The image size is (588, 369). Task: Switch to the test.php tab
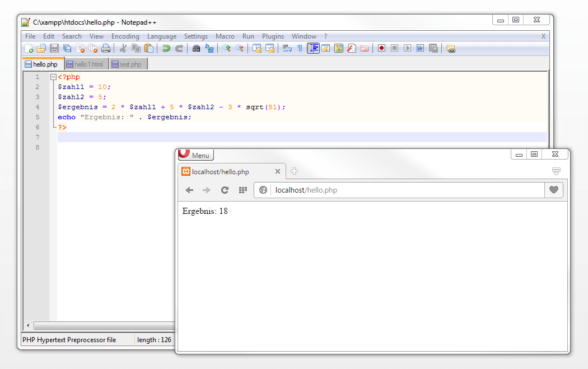pos(129,64)
